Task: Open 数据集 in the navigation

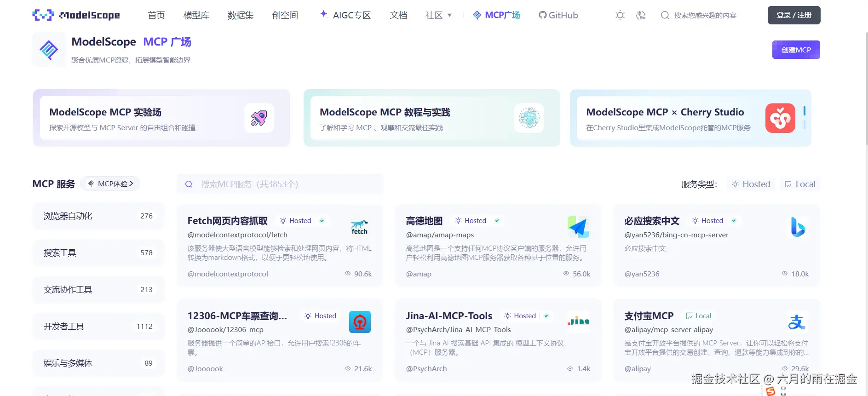Action: (241, 15)
